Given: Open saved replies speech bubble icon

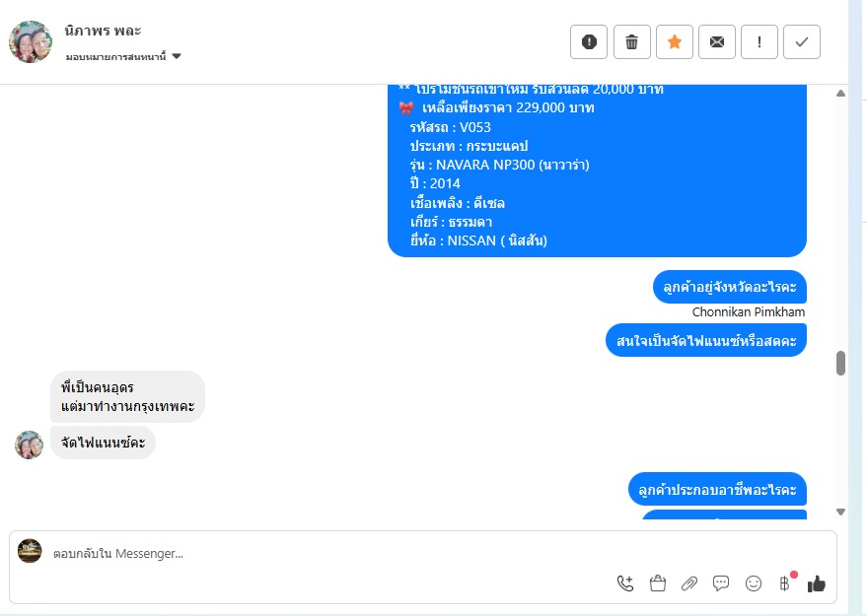Looking at the screenshot, I should click(x=721, y=583).
